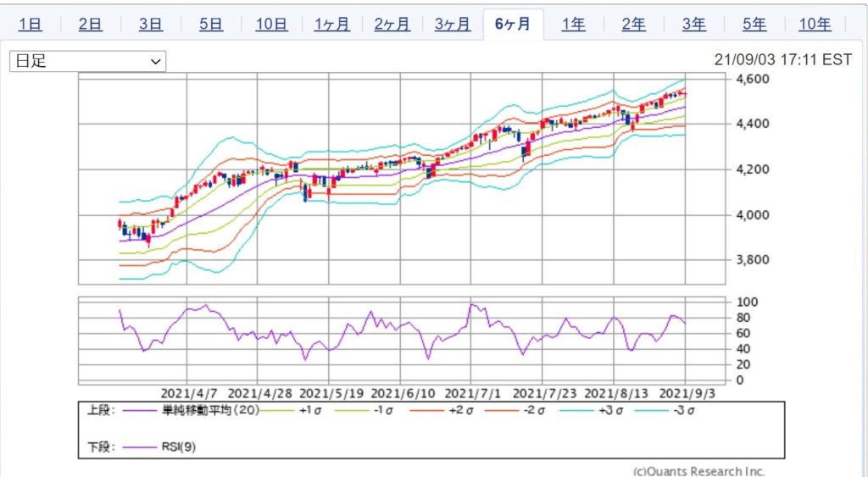This screenshot has height=477, width=868.
Task: Open the 3年 chart range
Action: coord(694,24)
